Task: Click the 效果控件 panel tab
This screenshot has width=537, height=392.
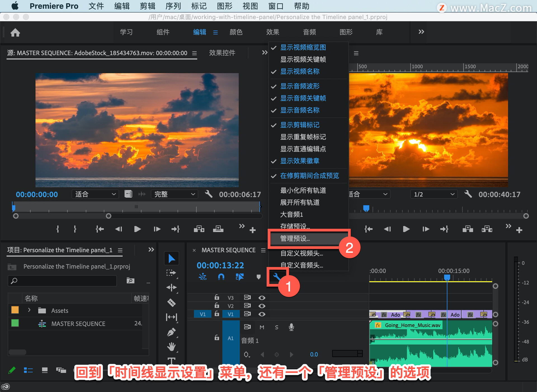Action: click(x=222, y=53)
